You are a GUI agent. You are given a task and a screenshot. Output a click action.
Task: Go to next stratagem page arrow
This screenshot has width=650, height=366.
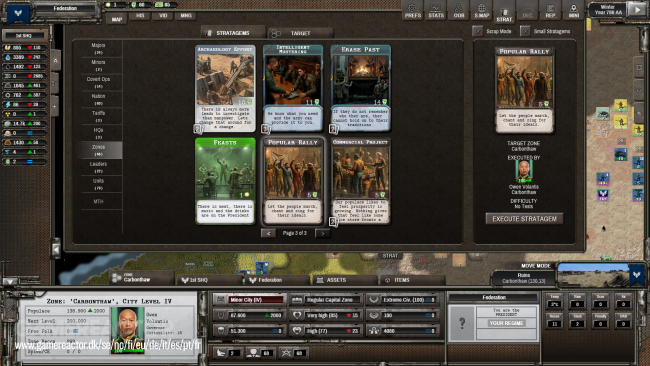[322, 233]
